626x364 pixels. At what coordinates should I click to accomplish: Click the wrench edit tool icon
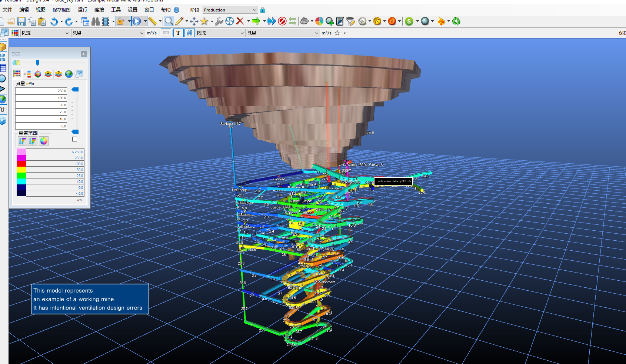click(x=219, y=21)
